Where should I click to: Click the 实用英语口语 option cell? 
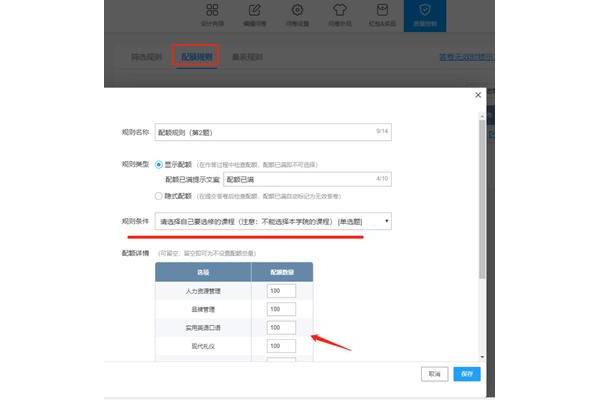tap(203, 328)
